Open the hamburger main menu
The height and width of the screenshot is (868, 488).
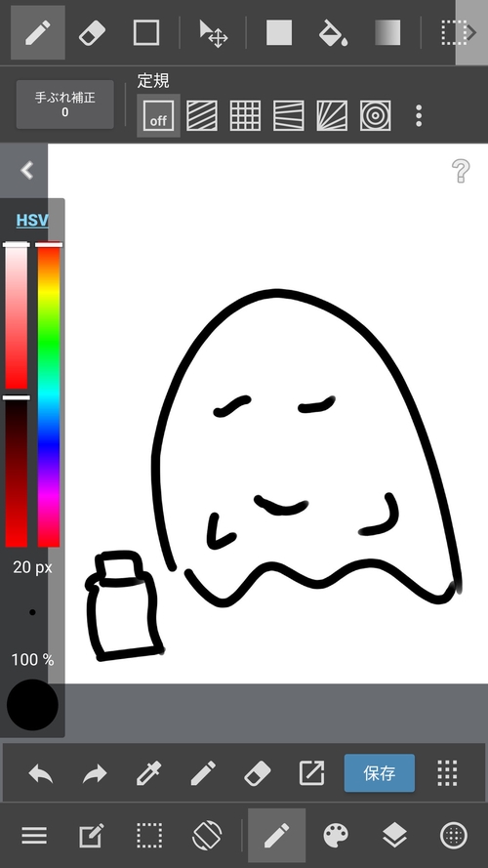pyautogui.click(x=34, y=836)
